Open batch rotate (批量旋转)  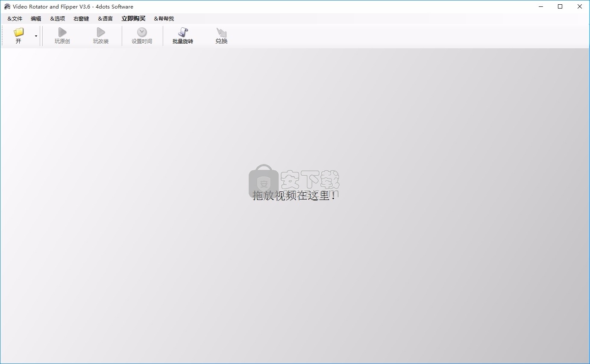tap(183, 36)
